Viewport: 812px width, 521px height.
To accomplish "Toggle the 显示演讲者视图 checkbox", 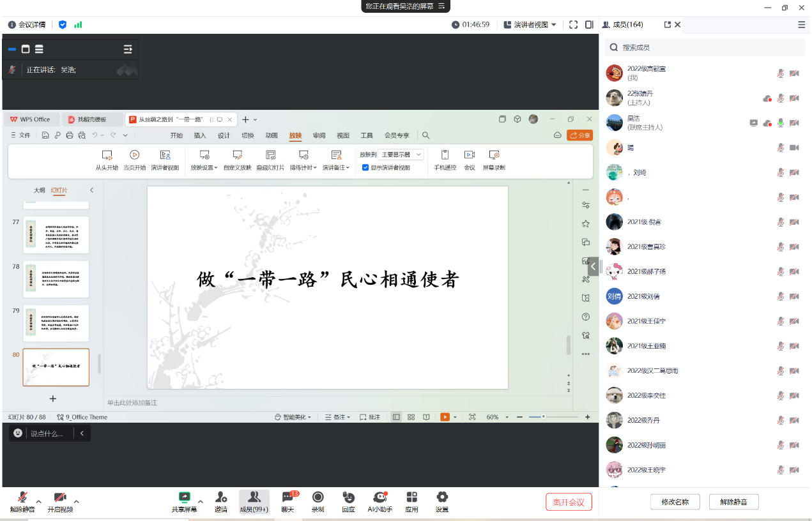I will pyautogui.click(x=365, y=168).
